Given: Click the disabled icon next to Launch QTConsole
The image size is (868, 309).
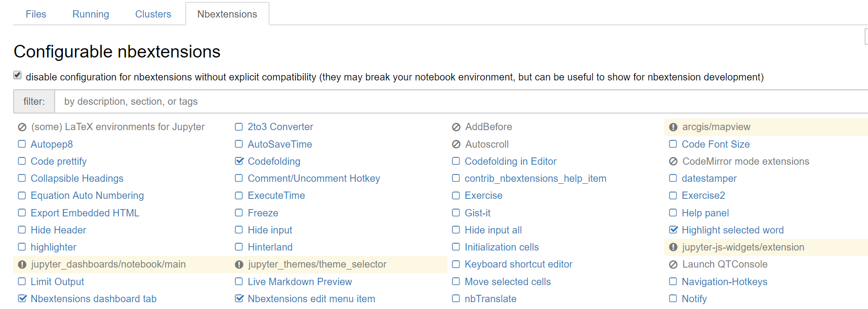Looking at the screenshot, I should point(673,265).
